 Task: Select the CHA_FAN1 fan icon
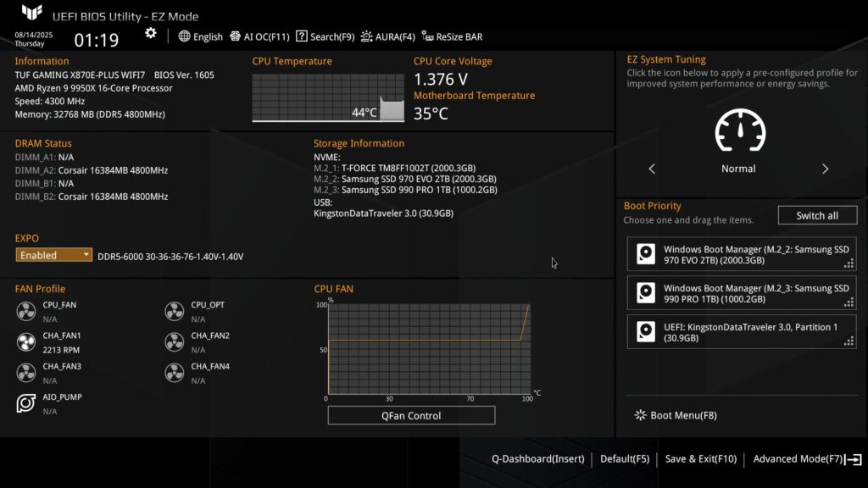tap(26, 342)
